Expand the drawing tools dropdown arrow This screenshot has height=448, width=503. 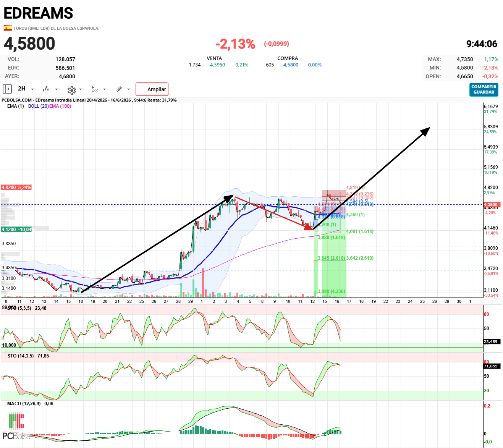tap(128, 89)
